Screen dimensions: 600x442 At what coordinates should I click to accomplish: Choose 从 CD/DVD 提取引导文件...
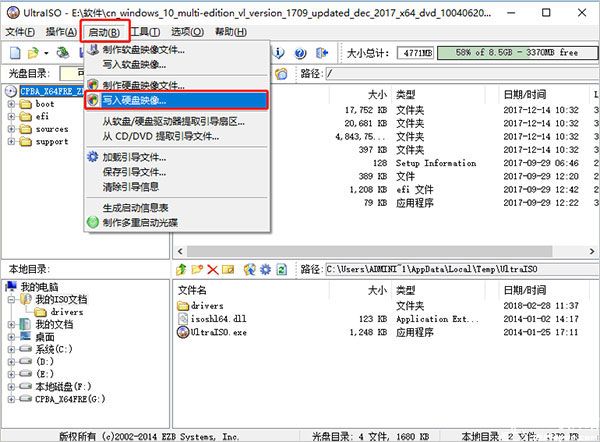click(177, 136)
